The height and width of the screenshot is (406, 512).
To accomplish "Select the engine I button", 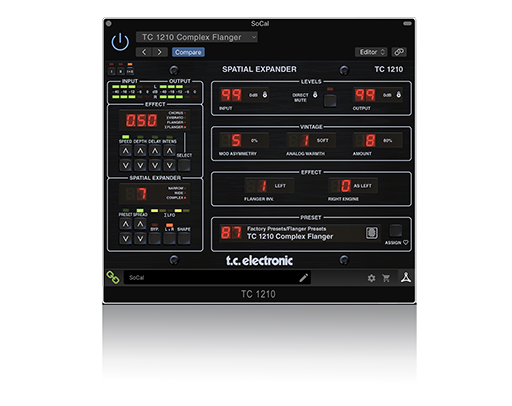I will pyautogui.click(x=112, y=71).
